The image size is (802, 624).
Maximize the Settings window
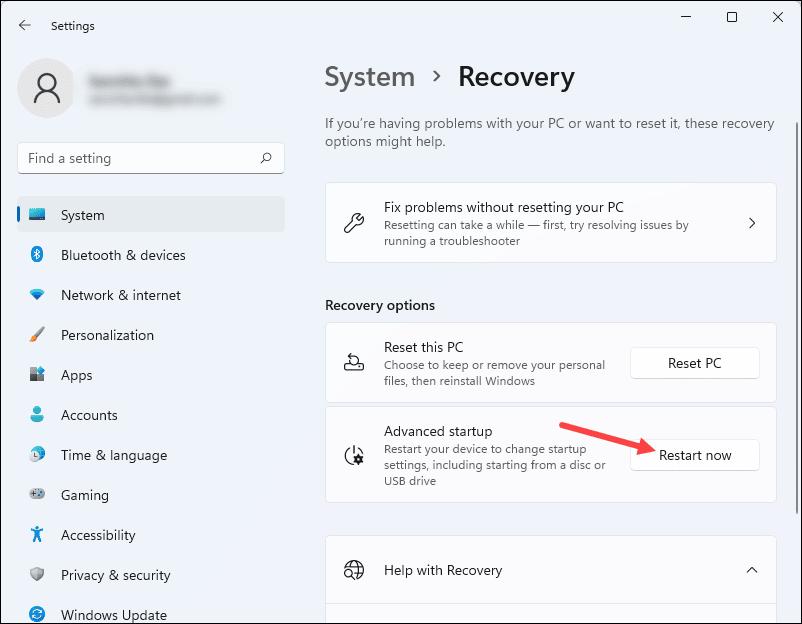pos(732,17)
